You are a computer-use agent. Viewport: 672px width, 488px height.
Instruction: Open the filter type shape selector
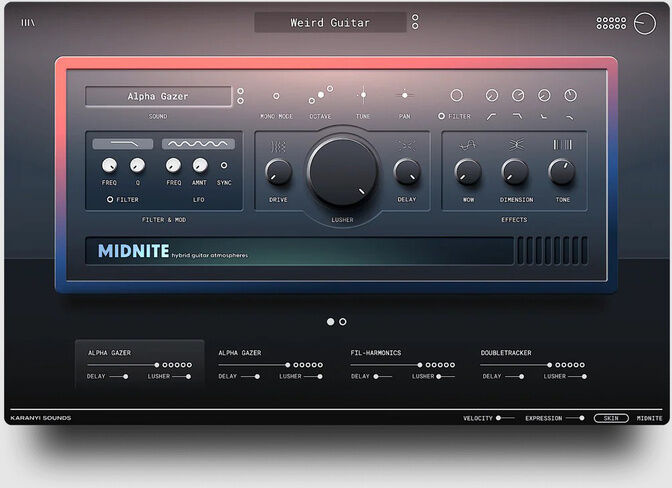tap(123, 144)
